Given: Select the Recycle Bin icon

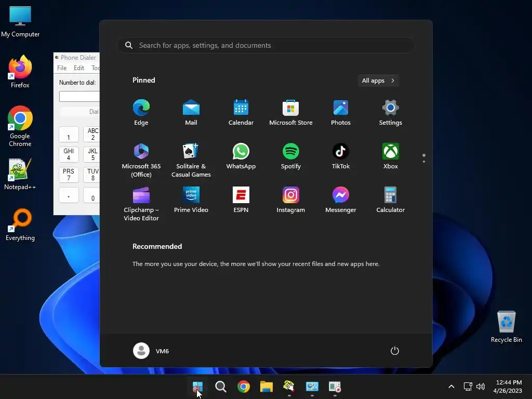Looking at the screenshot, I should point(506,326).
